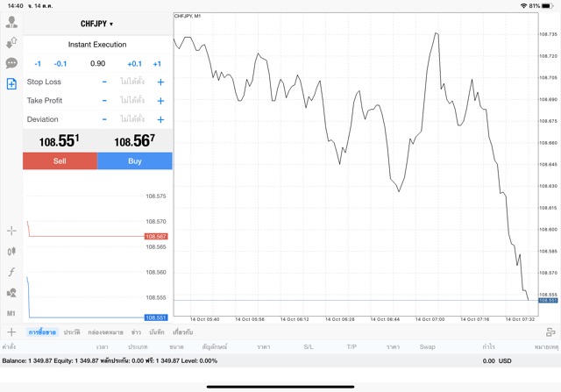Screen dimensions: 561x392
Task: Switch to the ข่าว tab
Action: [x=136, y=332]
